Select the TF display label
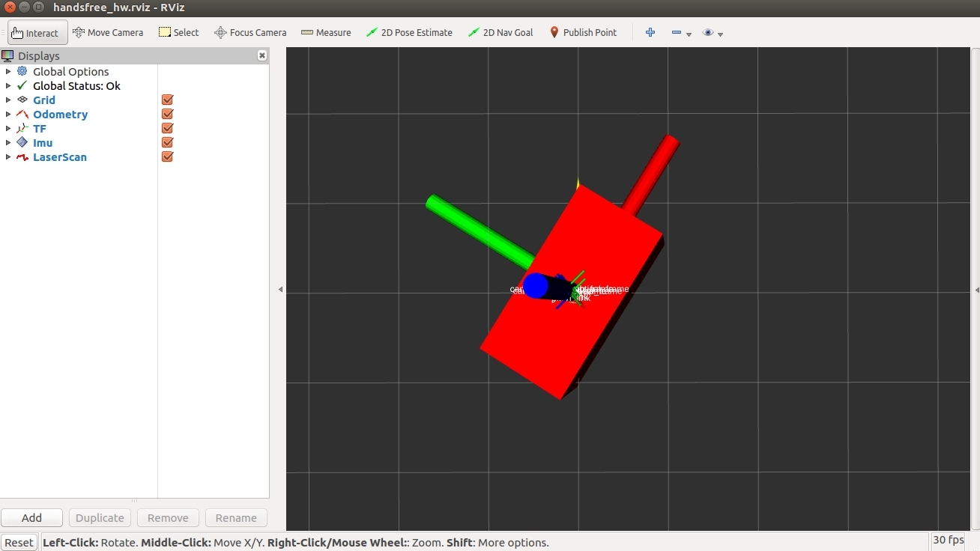Image resolution: width=980 pixels, height=551 pixels. coord(40,128)
